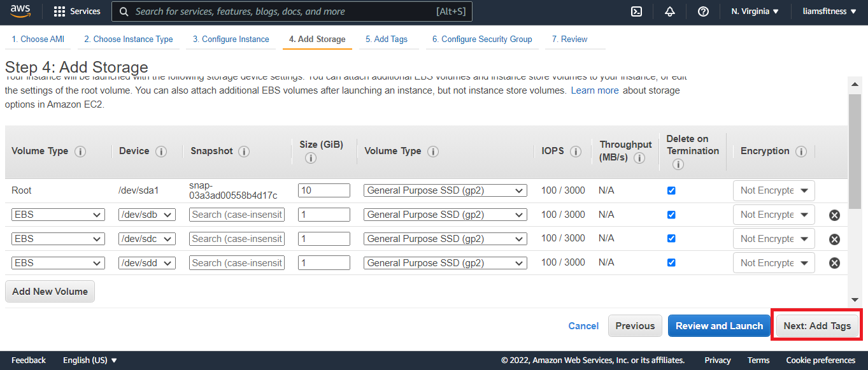The image size is (868, 370).
Task: Open the notifications bell
Action: point(669,11)
